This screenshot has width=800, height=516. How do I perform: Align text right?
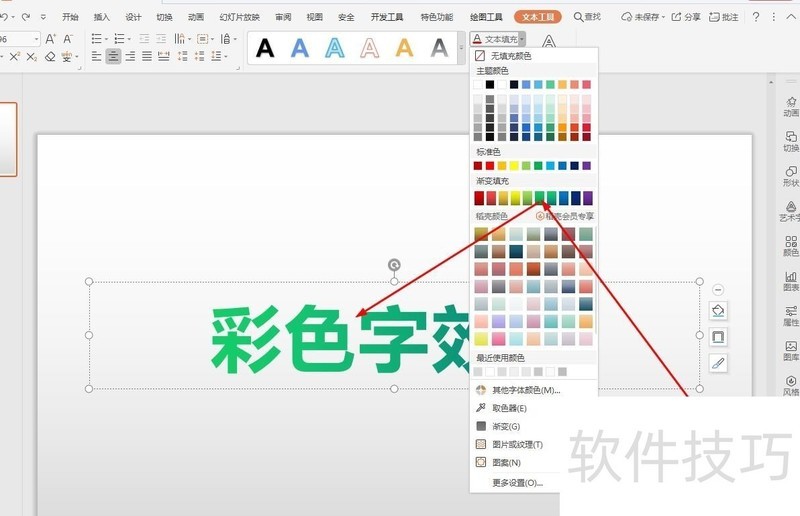(130, 56)
